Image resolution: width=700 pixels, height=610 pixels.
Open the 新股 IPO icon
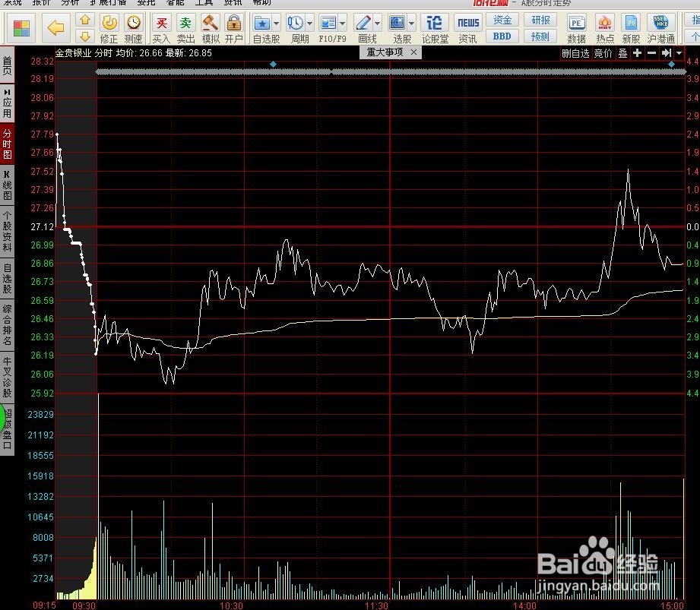coord(632,29)
